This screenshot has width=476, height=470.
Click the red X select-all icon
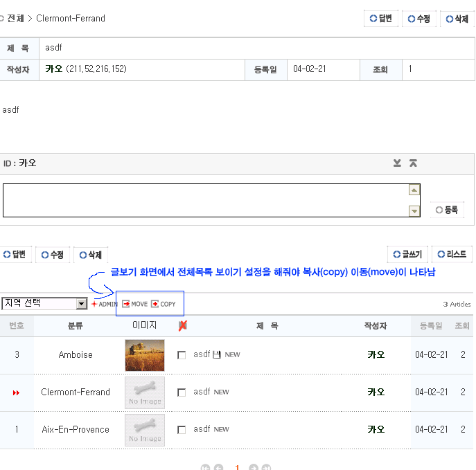(182, 325)
